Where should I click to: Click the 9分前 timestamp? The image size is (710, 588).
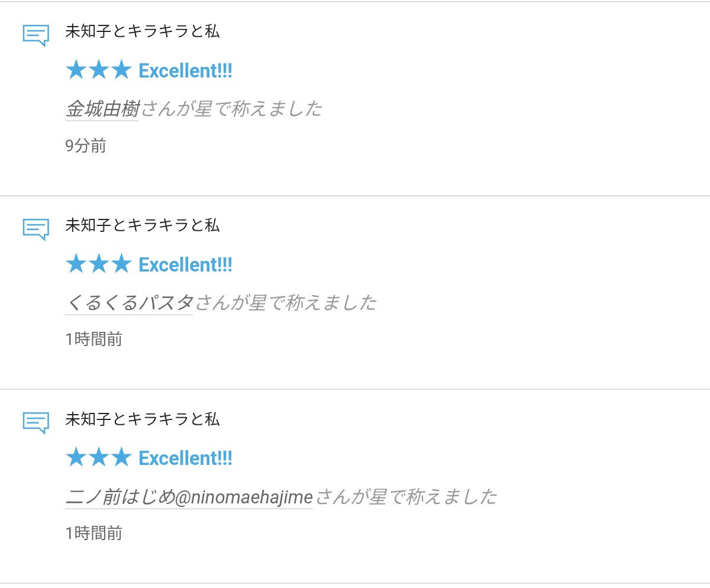(x=86, y=146)
